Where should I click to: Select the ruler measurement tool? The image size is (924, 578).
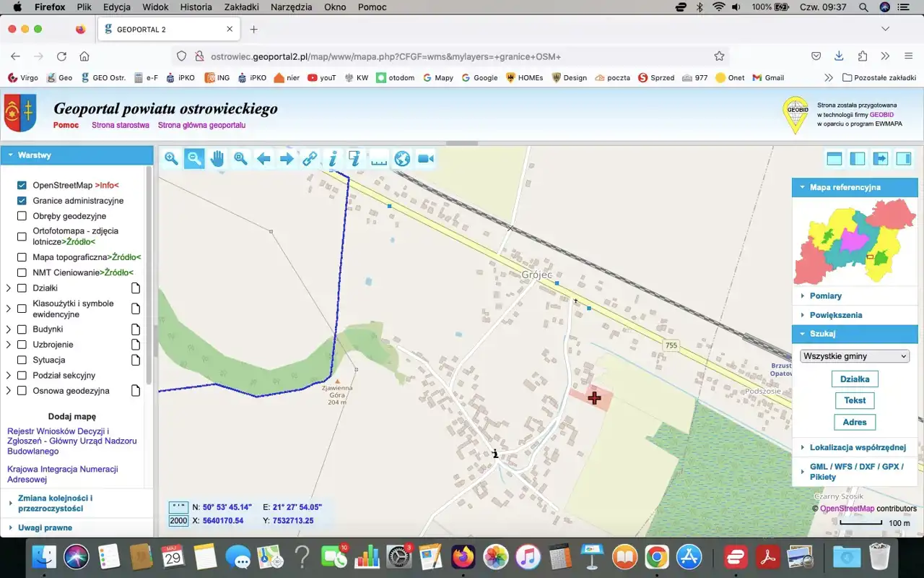(x=379, y=159)
